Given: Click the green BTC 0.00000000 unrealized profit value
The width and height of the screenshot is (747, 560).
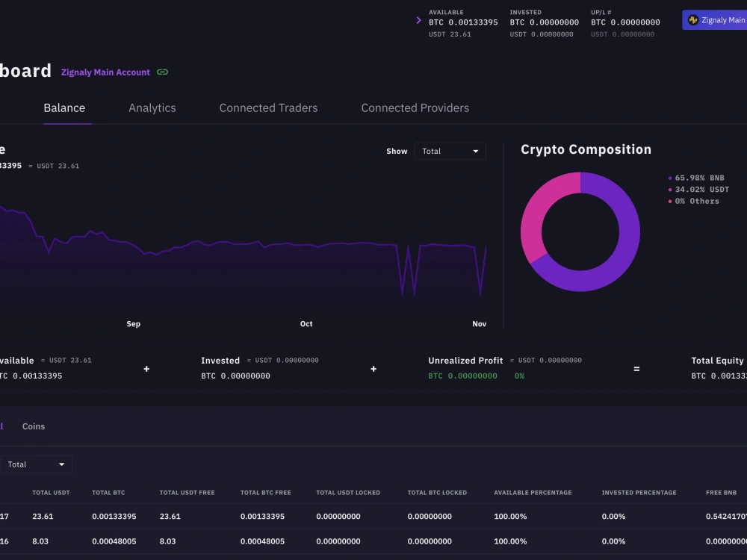Looking at the screenshot, I should (462, 376).
